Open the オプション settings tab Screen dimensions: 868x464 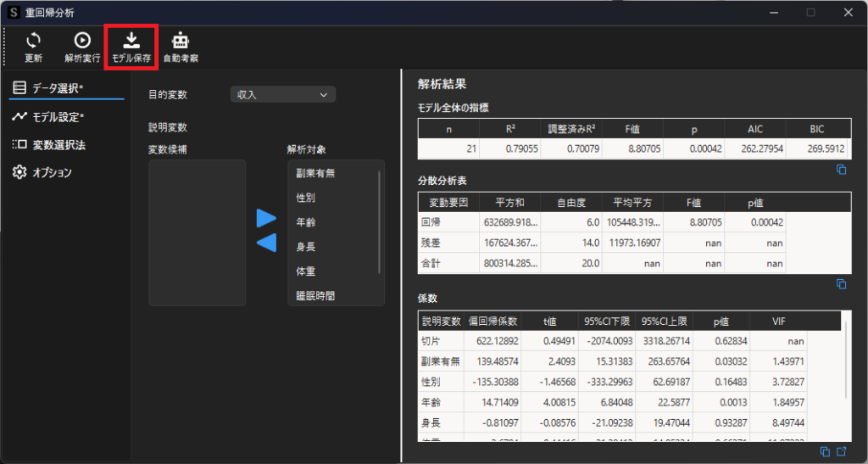[x=52, y=173]
